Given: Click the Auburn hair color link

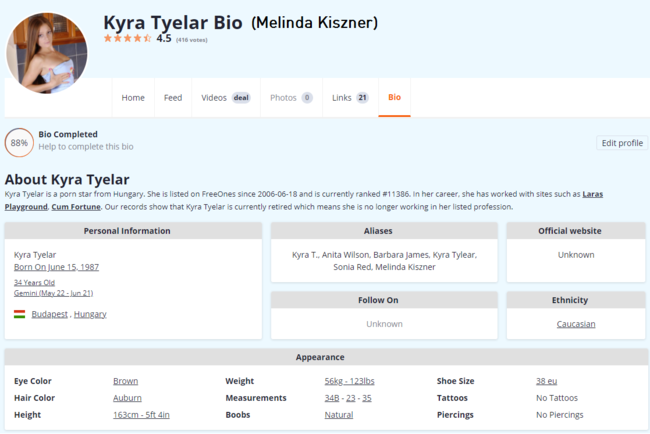Looking at the screenshot, I should click(127, 398).
